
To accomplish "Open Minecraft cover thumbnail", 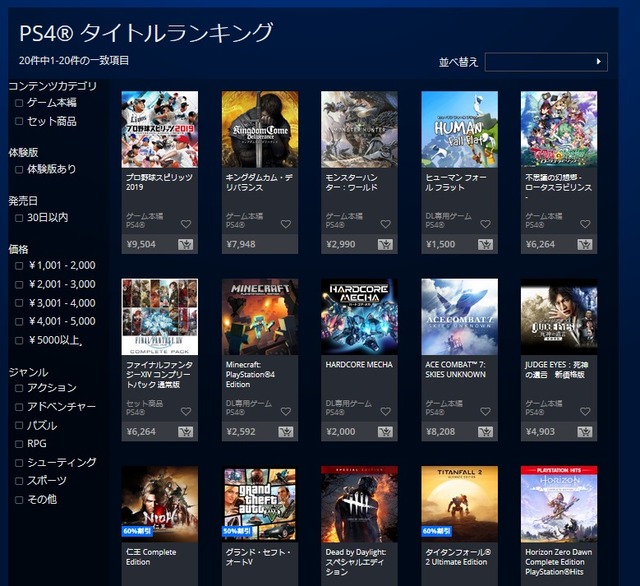I will [260, 317].
